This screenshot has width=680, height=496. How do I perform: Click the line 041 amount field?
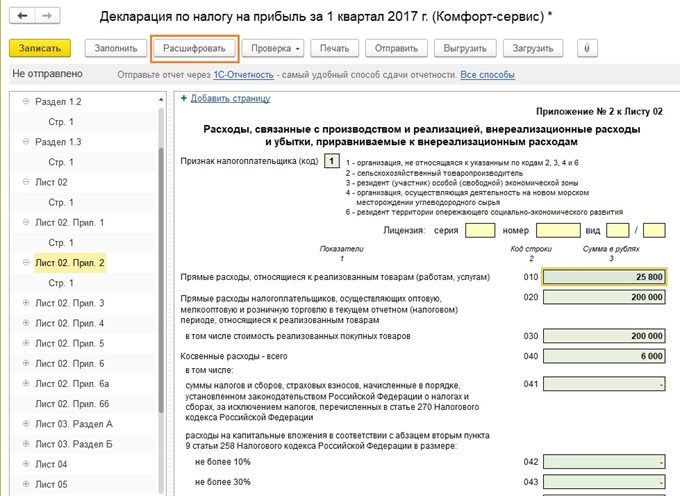(x=604, y=384)
